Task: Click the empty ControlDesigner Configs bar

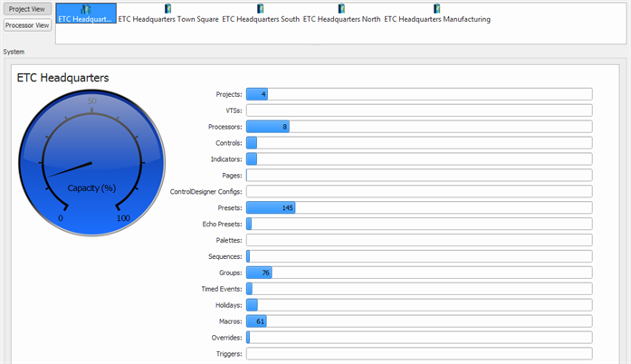Action: [x=419, y=192]
